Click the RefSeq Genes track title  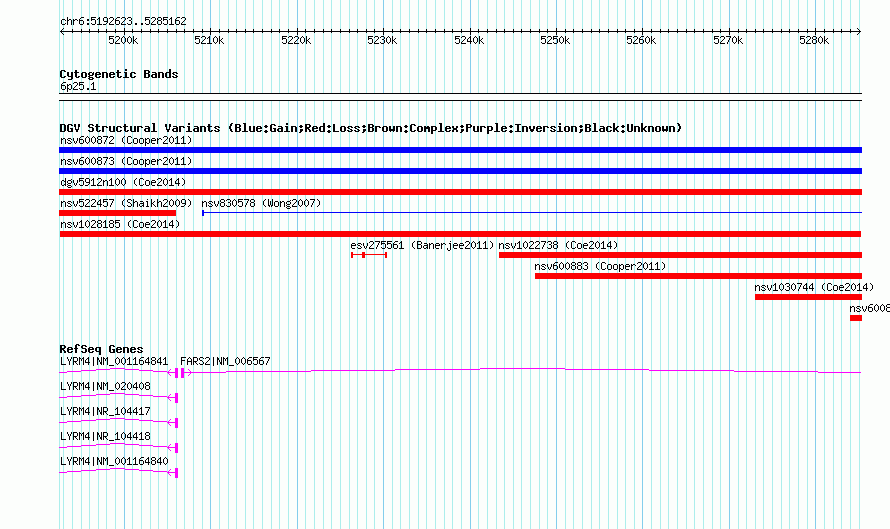101,349
